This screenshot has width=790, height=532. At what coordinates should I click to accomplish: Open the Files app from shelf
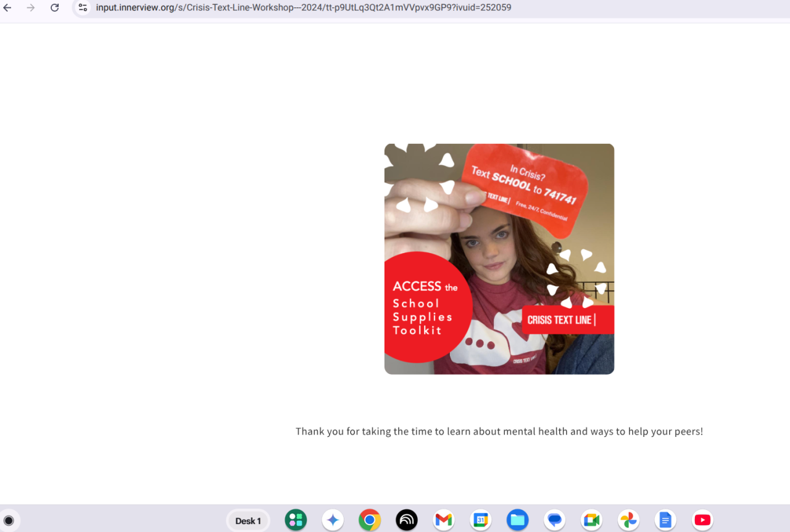pyautogui.click(x=518, y=520)
